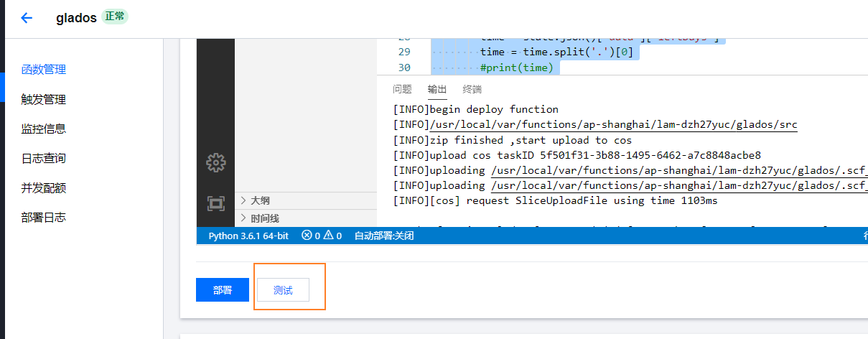Open 并发配额 in the sidebar
This screenshot has width=868, height=339.
point(44,187)
